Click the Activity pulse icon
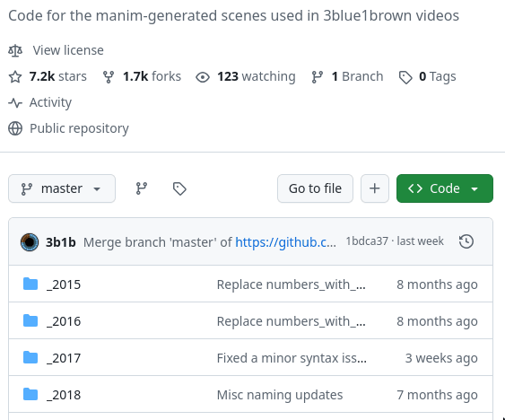 (x=15, y=103)
